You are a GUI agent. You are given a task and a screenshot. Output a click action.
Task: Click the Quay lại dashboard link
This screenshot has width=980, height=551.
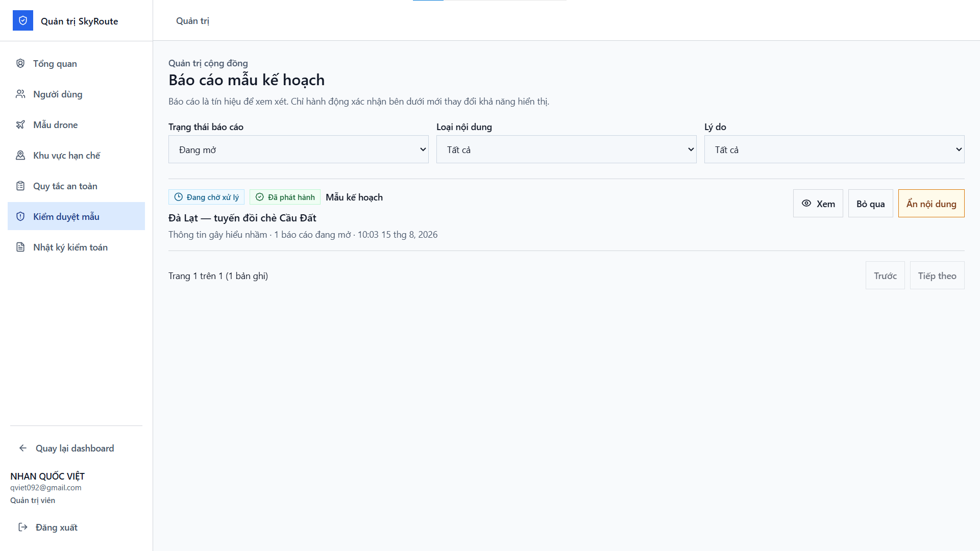[x=76, y=448]
